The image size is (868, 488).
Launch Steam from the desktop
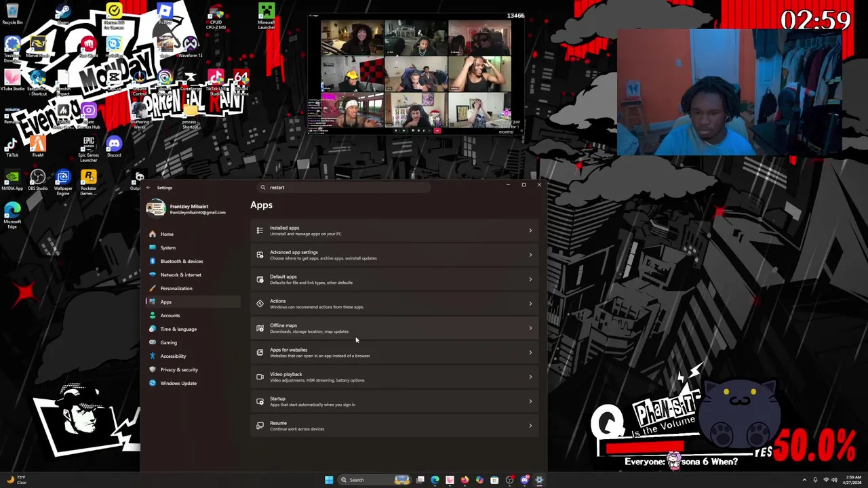click(x=63, y=14)
